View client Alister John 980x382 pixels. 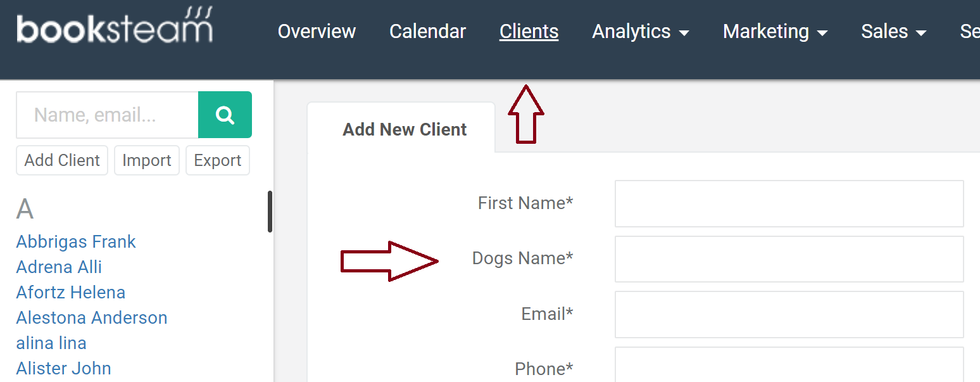pos(63,368)
